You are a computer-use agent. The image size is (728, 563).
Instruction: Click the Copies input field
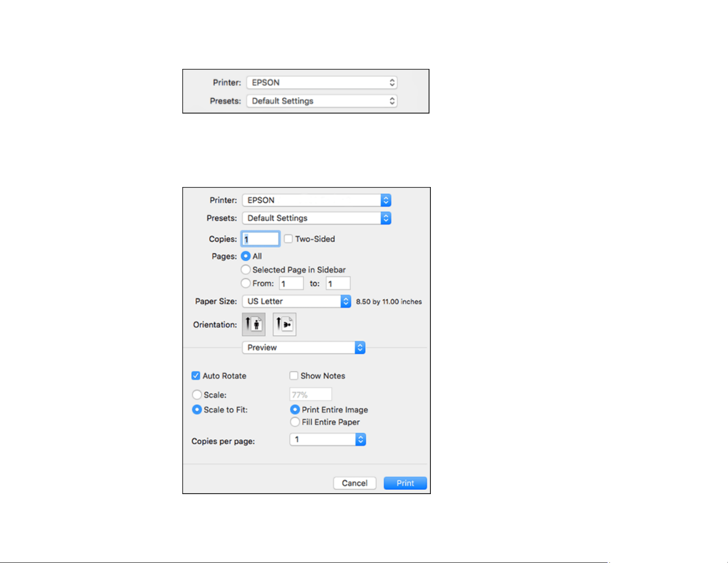pos(260,239)
